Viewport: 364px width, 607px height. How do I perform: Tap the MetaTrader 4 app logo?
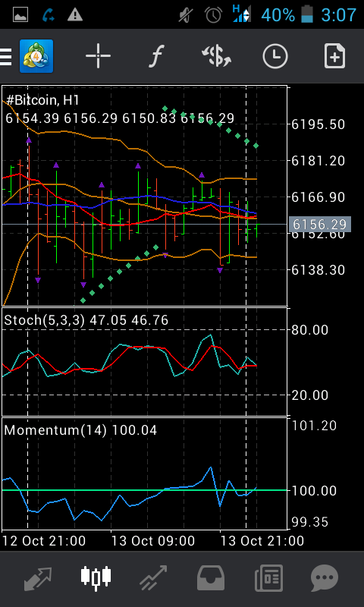(x=36, y=56)
